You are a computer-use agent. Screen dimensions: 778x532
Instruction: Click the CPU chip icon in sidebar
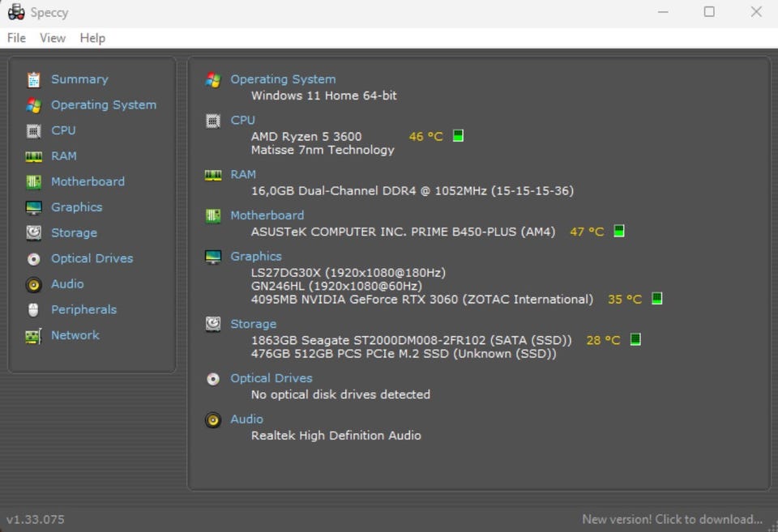pos(34,131)
